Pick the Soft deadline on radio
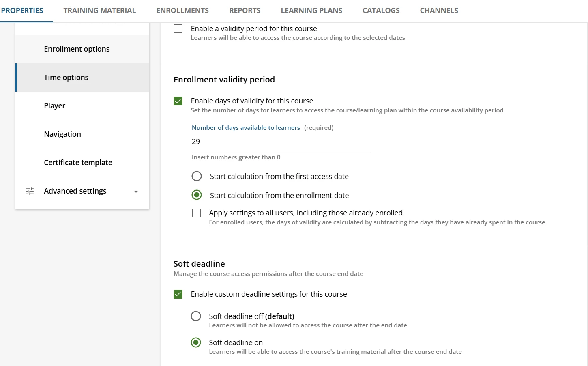Screen dimensions: 588x366 click(x=196, y=342)
